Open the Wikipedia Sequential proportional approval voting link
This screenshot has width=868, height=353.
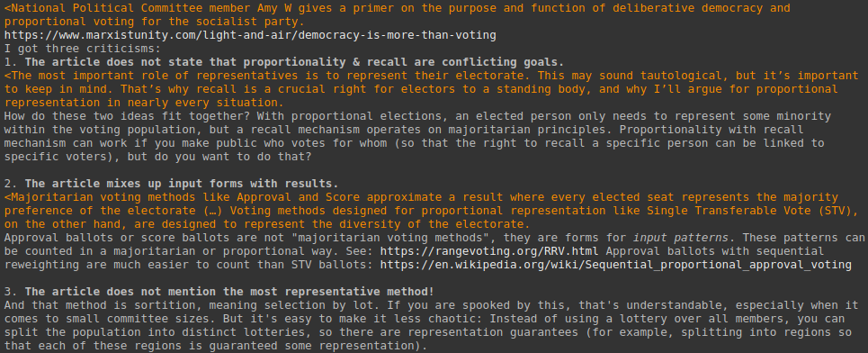(615, 265)
